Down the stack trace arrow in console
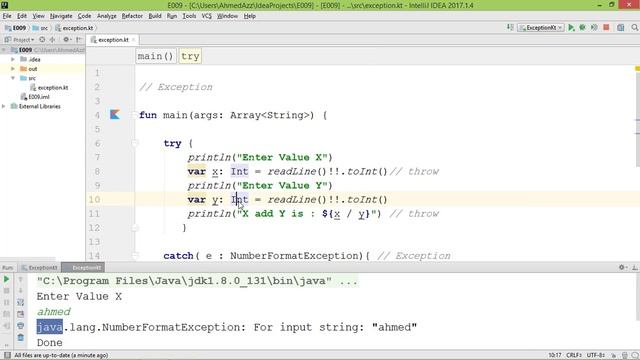 [20, 291]
